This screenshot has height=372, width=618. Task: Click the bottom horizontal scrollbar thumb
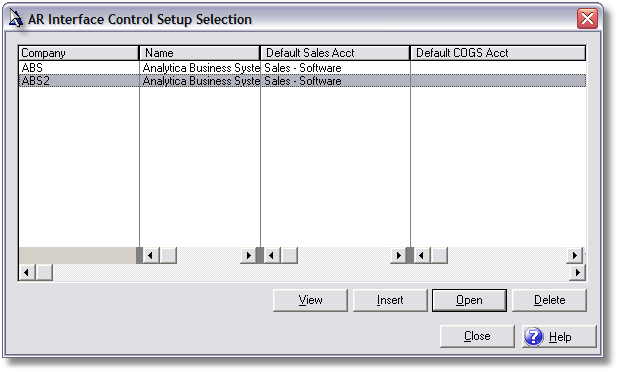click(x=44, y=272)
